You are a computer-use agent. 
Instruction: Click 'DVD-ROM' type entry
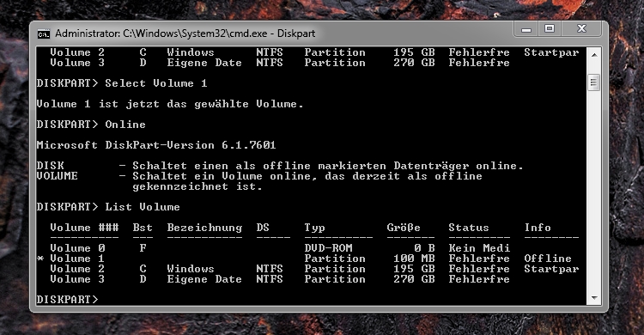pyautogui.click(x=328, y=248)
